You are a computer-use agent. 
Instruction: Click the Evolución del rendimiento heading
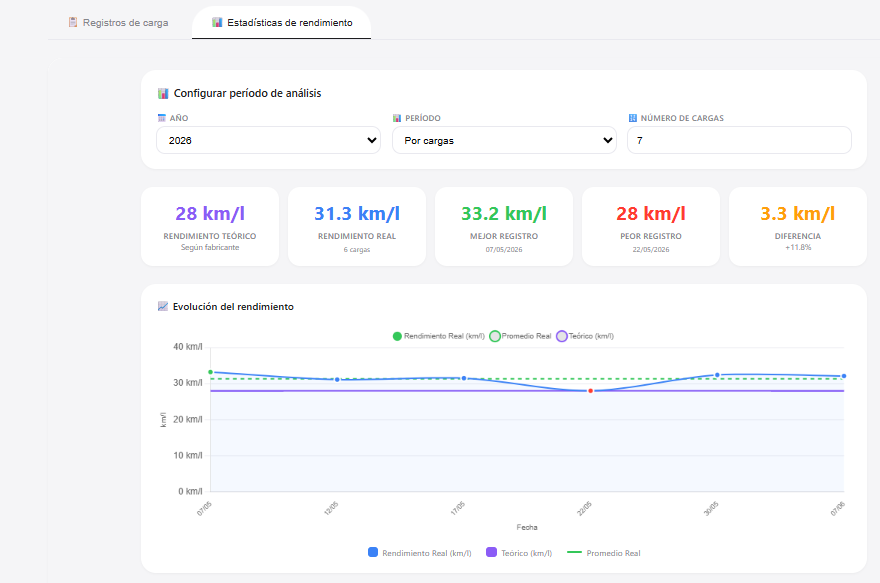point(233,306)
